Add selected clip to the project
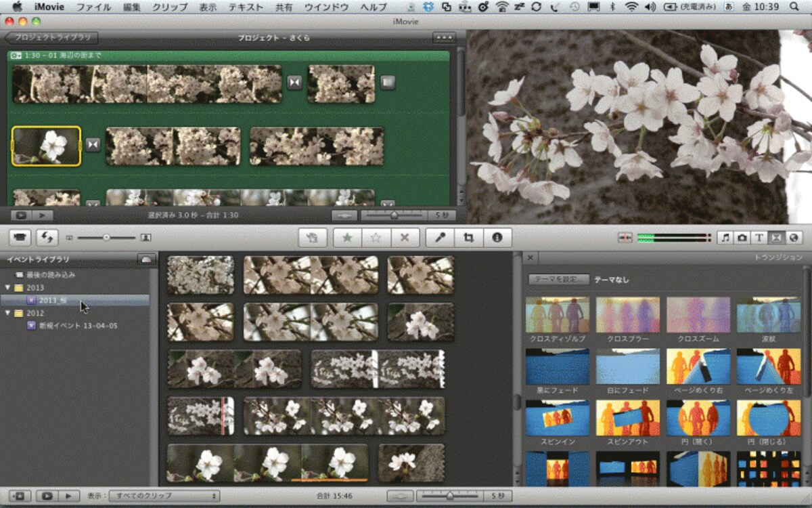The height and width of the screenshot is (508, 812). [312, 238]
